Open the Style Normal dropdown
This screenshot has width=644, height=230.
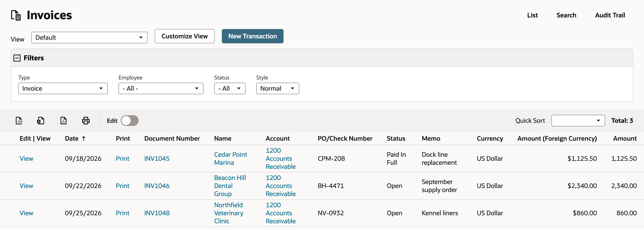[x=278, y=88]
